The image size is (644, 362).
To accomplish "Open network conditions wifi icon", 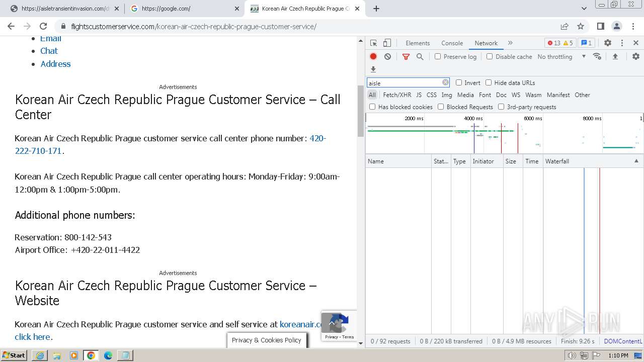I will point(597,56).
